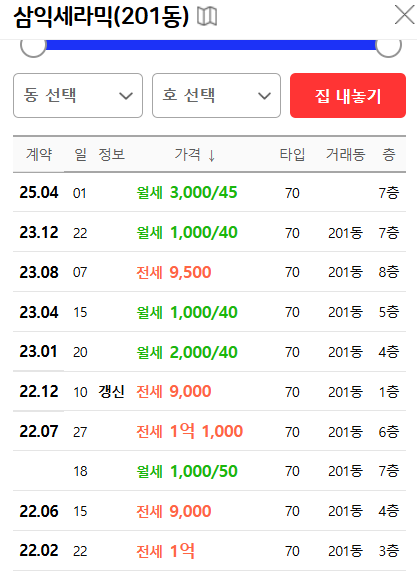Click the 정보 column header
The height and width of the screenshot is (571, 417).
pyautogui.click(x=111, y=154)
